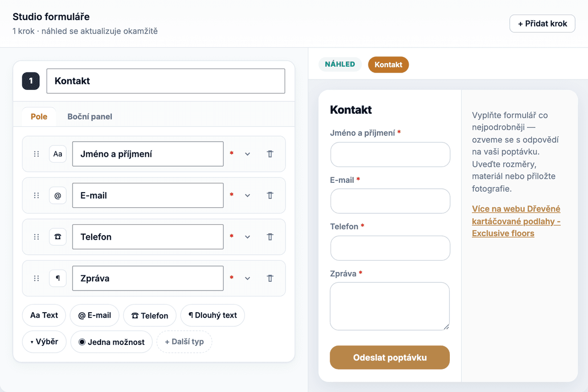Add a Dlouhý text field
Image resolution: width=588 pixels, height=392 pixels.
[x=213, y=315]
